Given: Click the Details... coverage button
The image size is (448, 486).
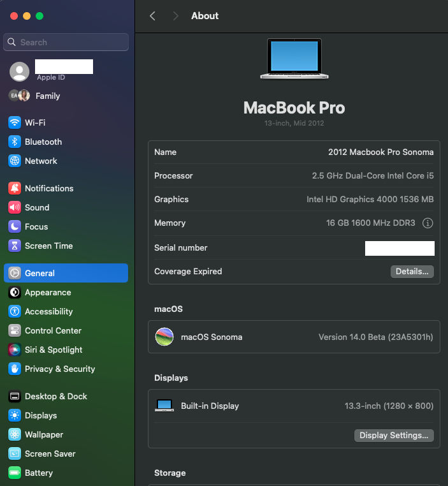Looking at the screenshot, I should click(412, 272).
